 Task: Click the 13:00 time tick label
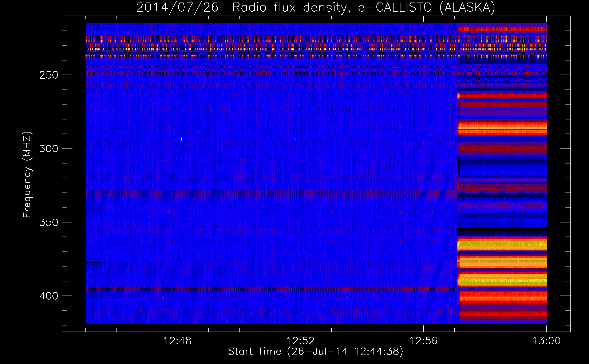[546, 341]
